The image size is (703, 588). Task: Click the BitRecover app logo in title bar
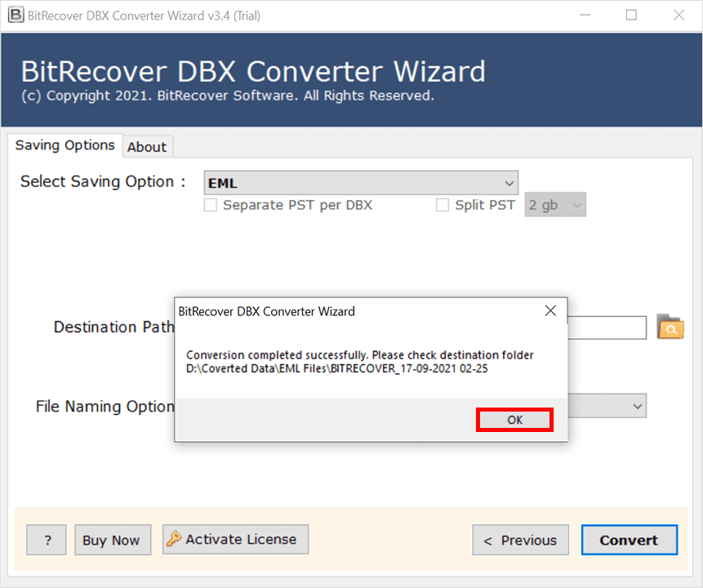[x=16, y=16]
